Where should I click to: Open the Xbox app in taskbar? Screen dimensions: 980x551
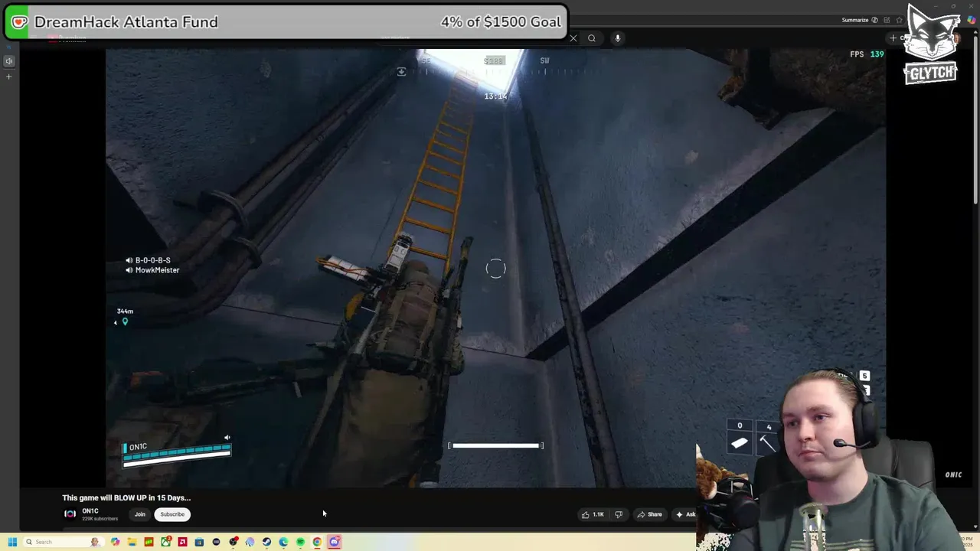click(165, 542)
